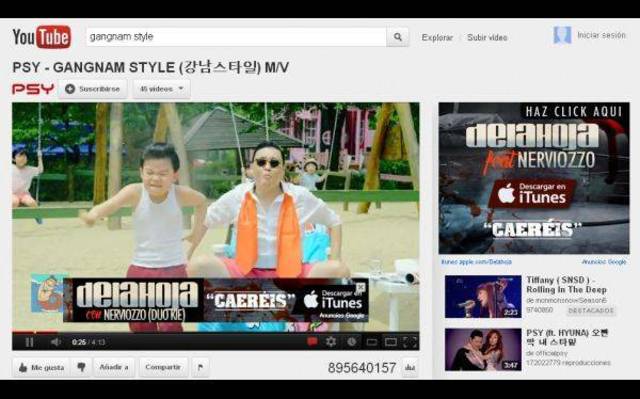This screenshot has width=640, height=399.
Task: Expand the 45 vídeos dropdown
Action: [x=162, y=89]
